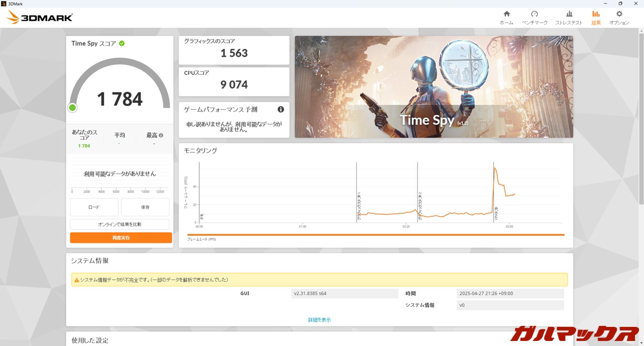
Task: Click the orange frame rate timeline bar
Action: (x=375, y=234)
